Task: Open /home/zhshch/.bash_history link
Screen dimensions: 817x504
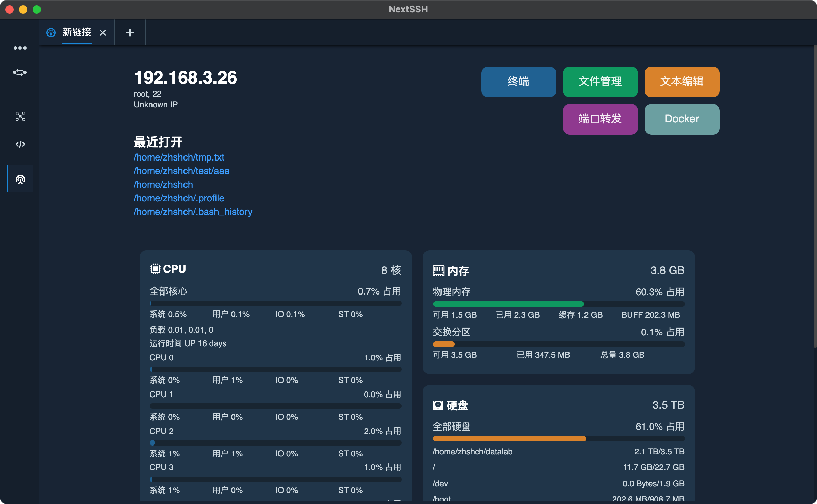Action: click(x=193, y=212)
